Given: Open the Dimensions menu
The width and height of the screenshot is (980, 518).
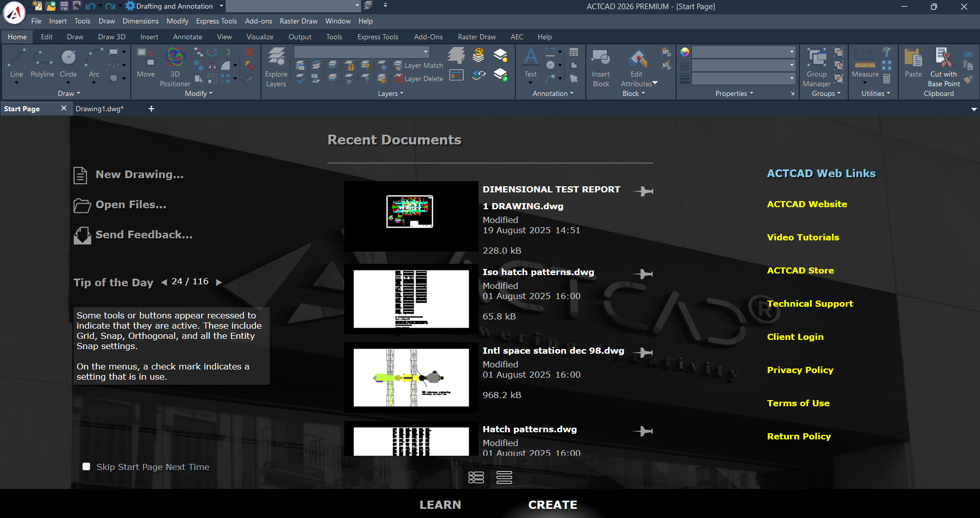Looking at the screenshot, I should click(x=140, y=21).
